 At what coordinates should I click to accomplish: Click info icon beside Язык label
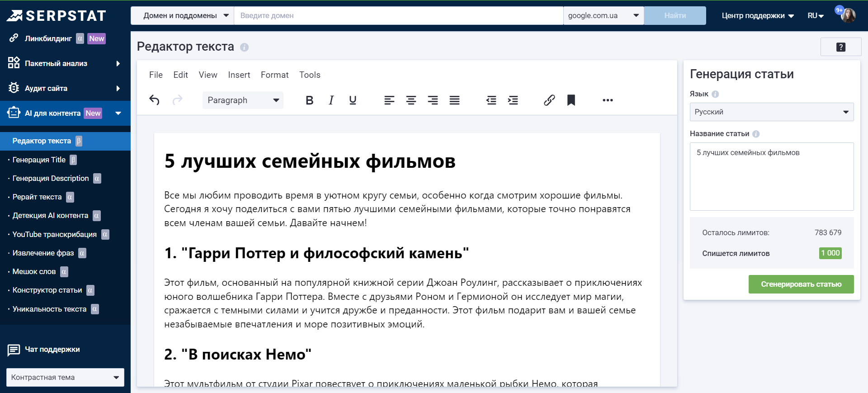click(715, 94)
